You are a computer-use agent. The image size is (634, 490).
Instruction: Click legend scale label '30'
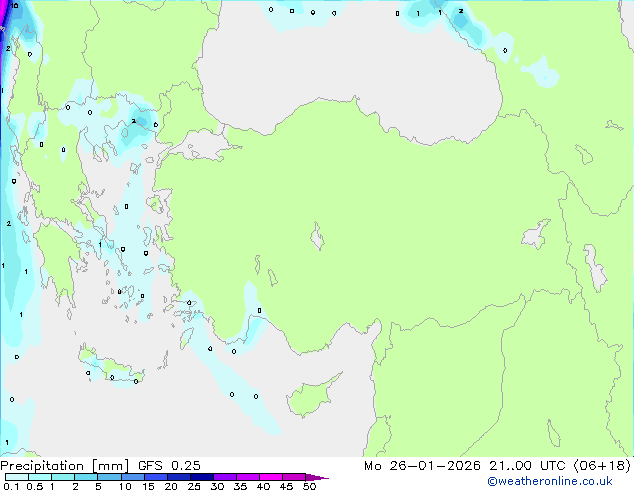point(218,486)
